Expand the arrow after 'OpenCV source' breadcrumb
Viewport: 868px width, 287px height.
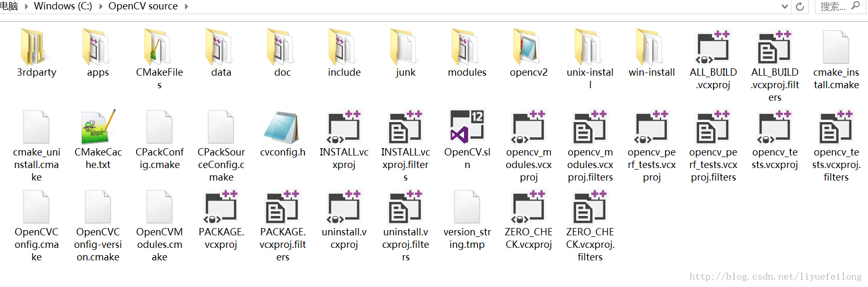click(x=186, y=7)
